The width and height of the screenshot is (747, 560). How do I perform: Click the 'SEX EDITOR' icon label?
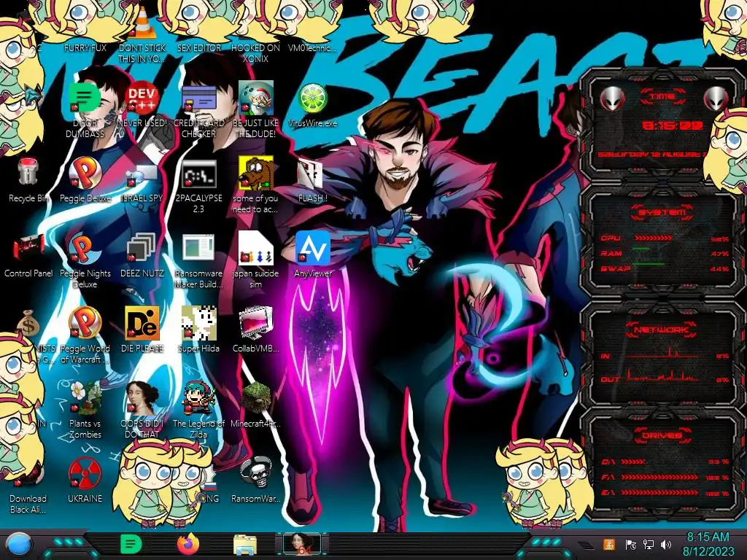pos(199,48)
